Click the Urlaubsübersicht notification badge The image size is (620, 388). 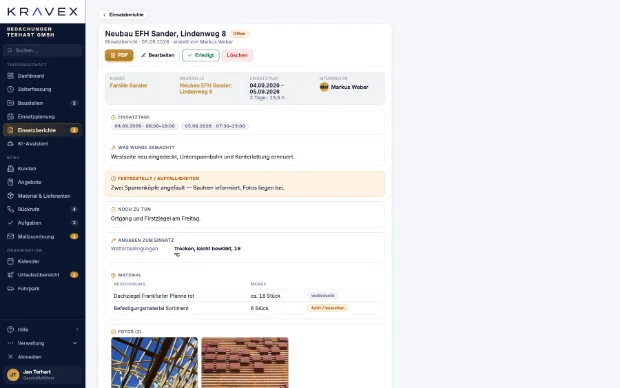click(74, 275)
